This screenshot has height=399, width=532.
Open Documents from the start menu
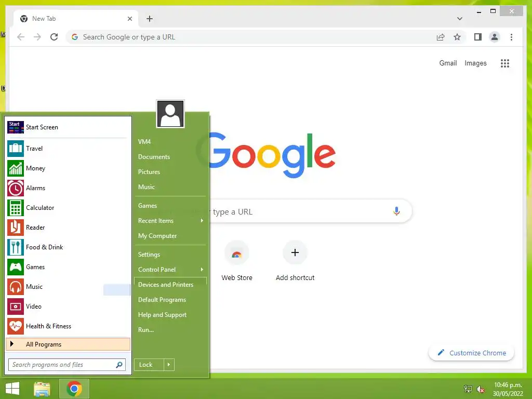[154, 157]
